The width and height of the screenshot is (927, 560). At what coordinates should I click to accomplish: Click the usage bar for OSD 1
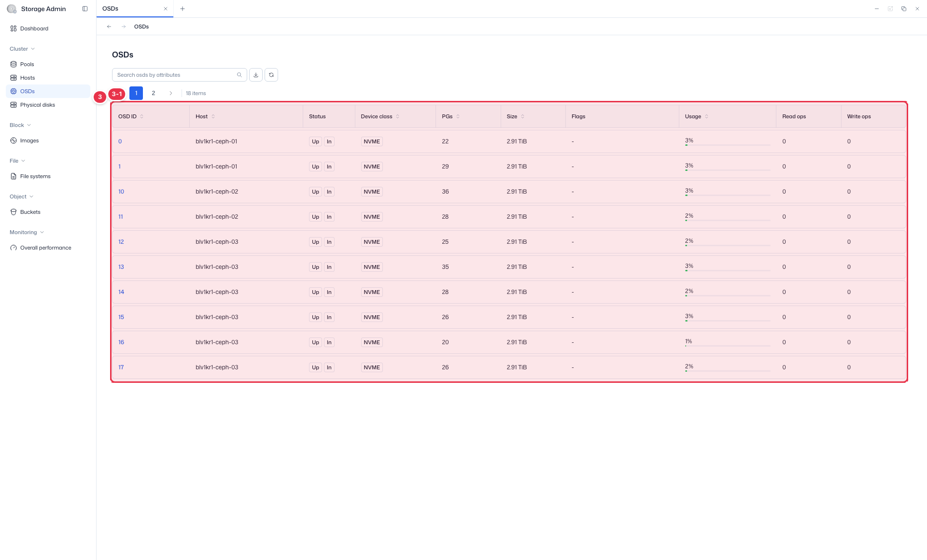coord(728,170)
